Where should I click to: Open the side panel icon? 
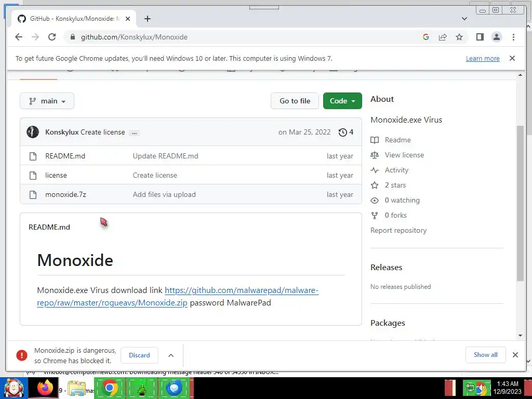point(480,37)
